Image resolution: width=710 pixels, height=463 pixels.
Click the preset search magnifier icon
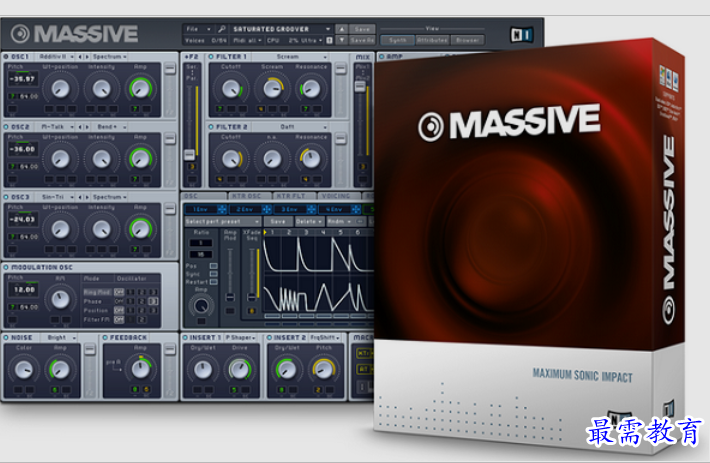pos(221,29)
